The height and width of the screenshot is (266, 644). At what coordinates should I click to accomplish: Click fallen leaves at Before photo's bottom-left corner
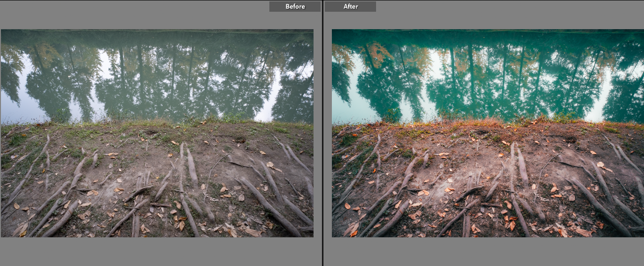tap(21, 229)
